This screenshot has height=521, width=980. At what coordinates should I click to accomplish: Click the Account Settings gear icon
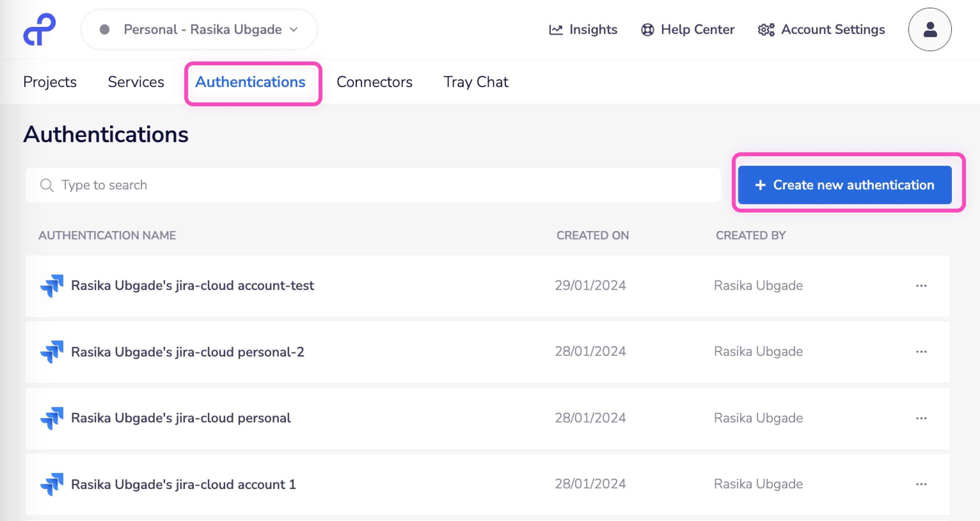coord(766,30)
